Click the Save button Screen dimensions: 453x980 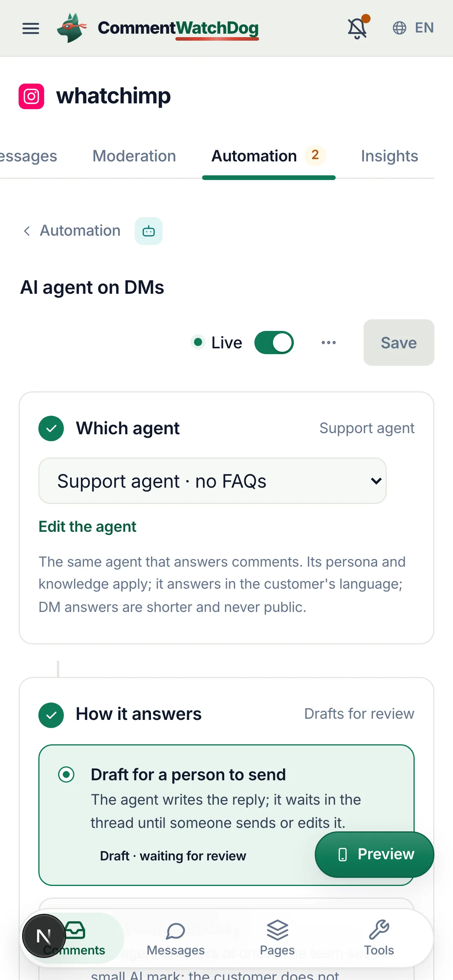tap(399, 343)
